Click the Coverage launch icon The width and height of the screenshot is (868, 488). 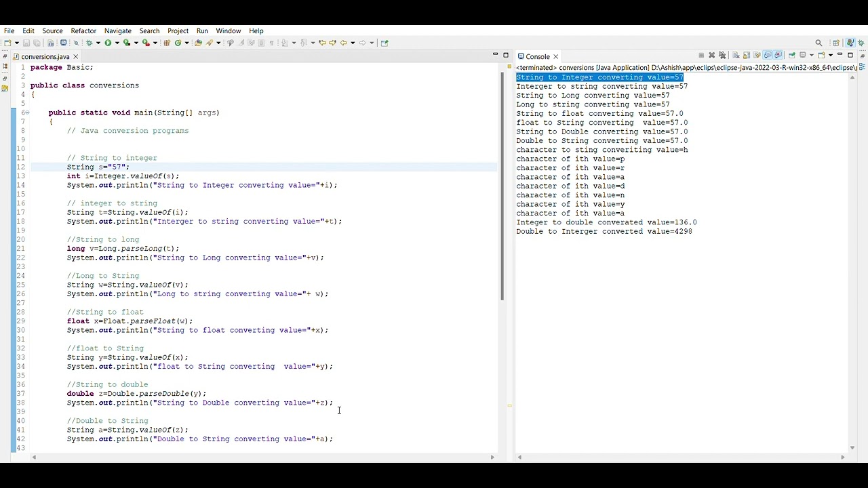[126, 43]
